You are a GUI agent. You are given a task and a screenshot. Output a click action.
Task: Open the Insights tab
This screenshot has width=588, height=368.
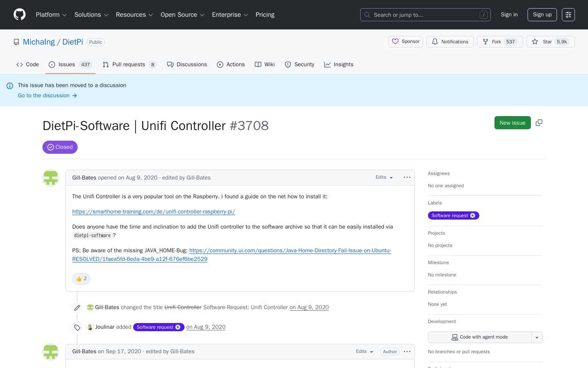point(339,65)
